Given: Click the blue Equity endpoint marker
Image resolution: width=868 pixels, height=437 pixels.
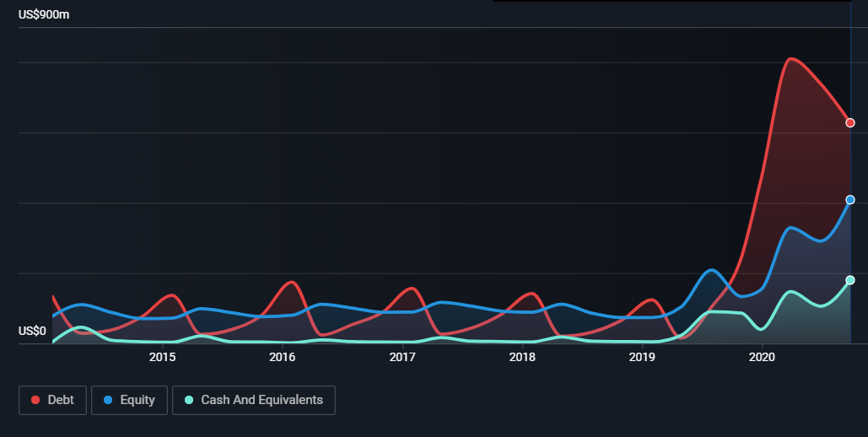Looking at the screenshot, I should (850, 200).
